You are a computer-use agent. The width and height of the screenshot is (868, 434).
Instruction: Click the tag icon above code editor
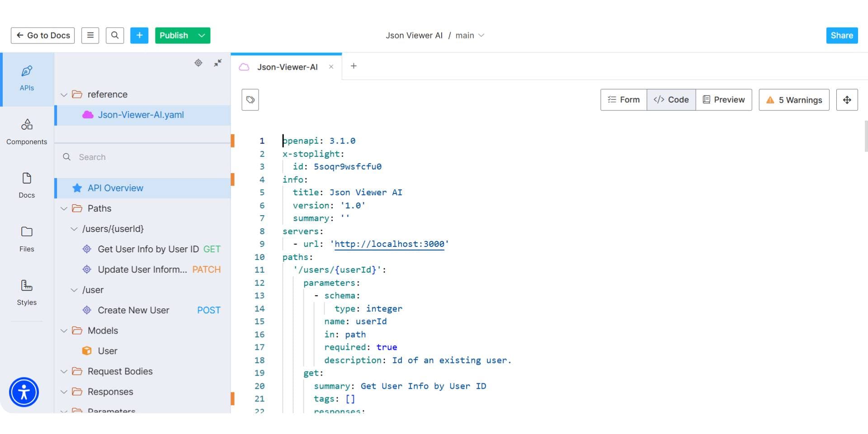pyautogui.click(x=250, y=100)
